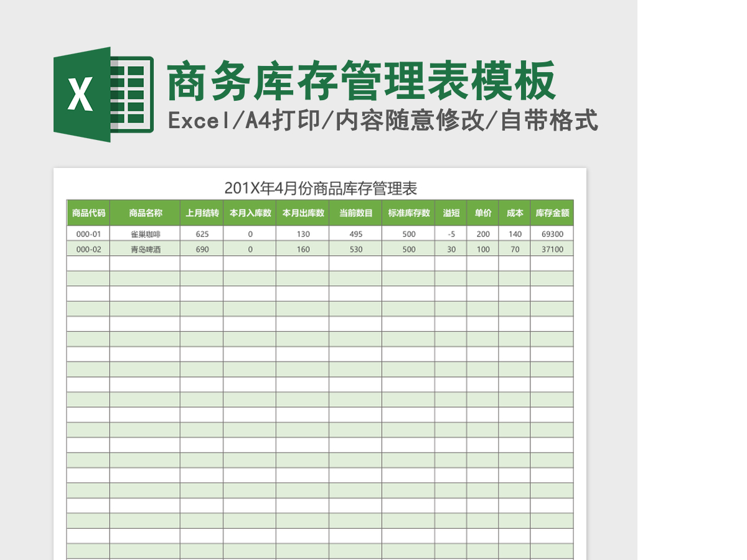Click the 商品名称 column header
The image size is (747, 560).
(145, 213)
